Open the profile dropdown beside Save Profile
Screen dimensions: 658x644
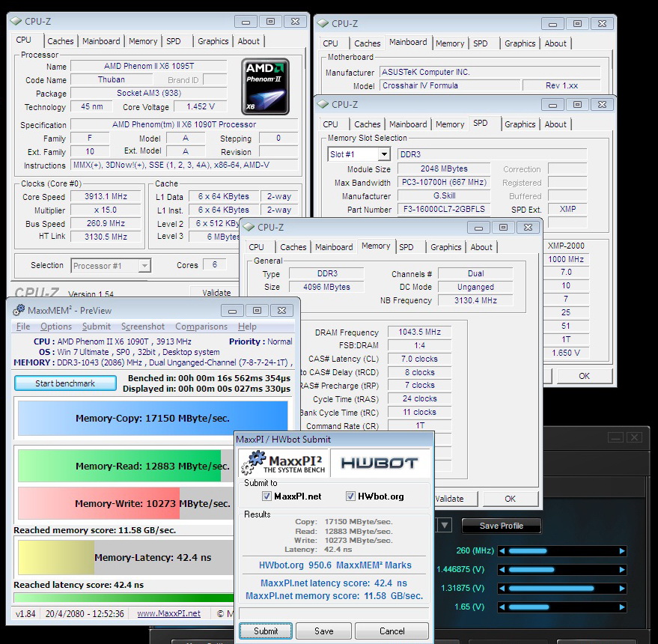(x=445, y=525)
